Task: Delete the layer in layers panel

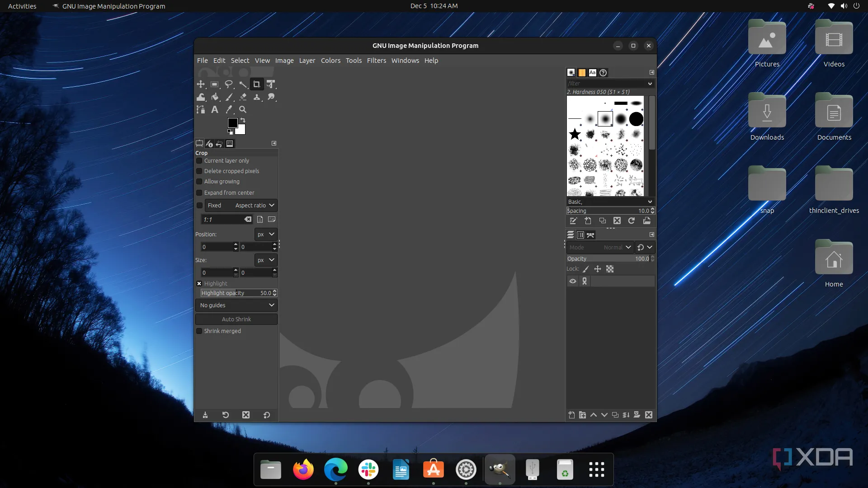Action: click(649, 415)
